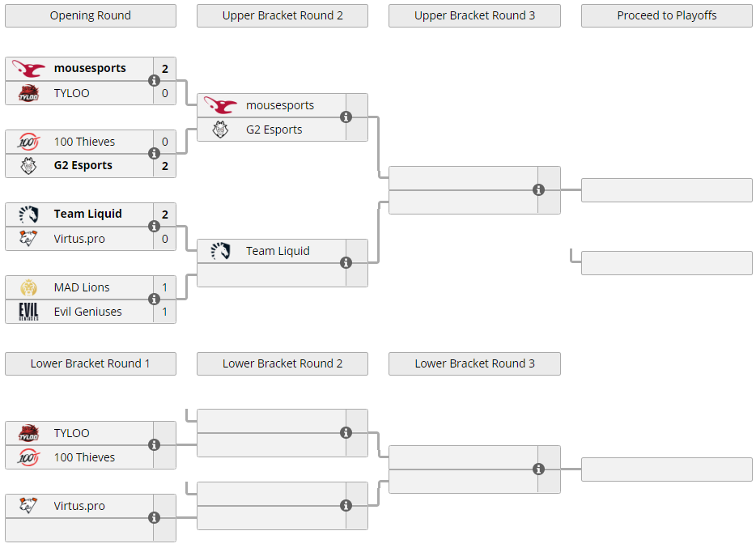756x548 pixels.
Task: Select the Proceed to Playoffs header
Action: tap(667, 16)
